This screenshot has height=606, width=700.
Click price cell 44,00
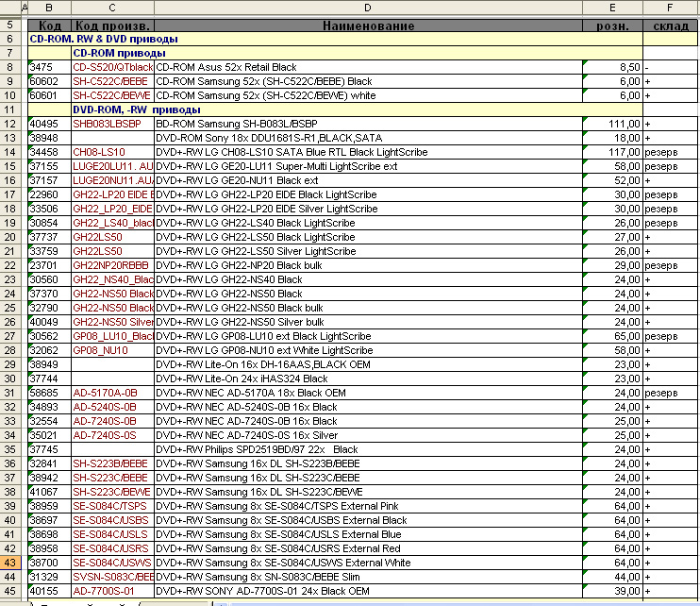click(x=613, y=577)
